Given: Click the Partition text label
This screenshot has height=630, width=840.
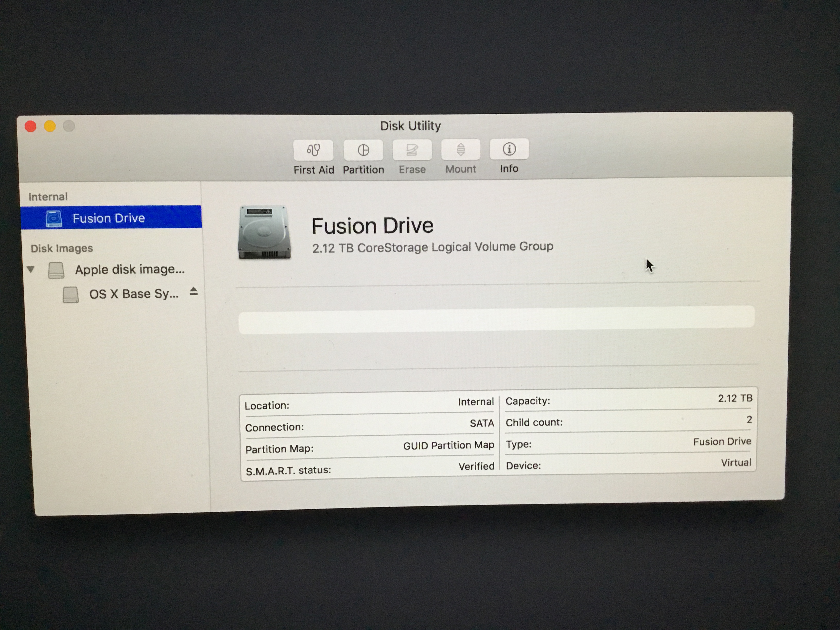Looking at the screenshot, I should [x=363, y=170].
